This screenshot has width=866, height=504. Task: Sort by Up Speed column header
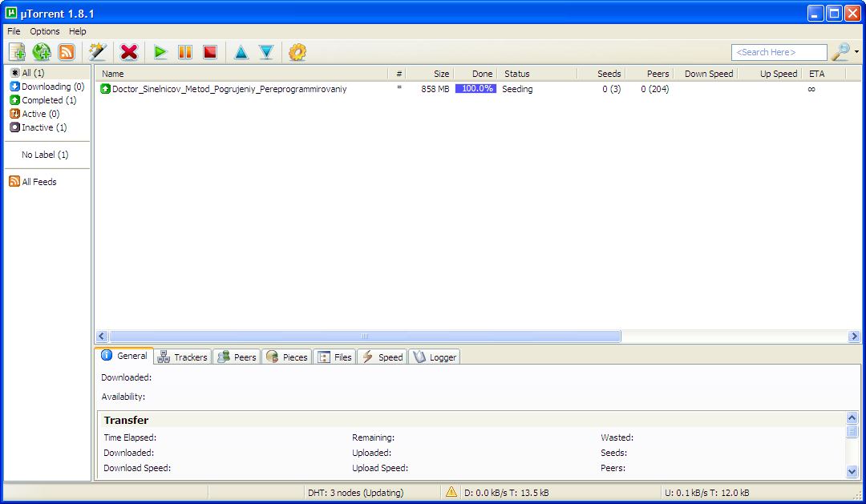[x=769, y=74]
